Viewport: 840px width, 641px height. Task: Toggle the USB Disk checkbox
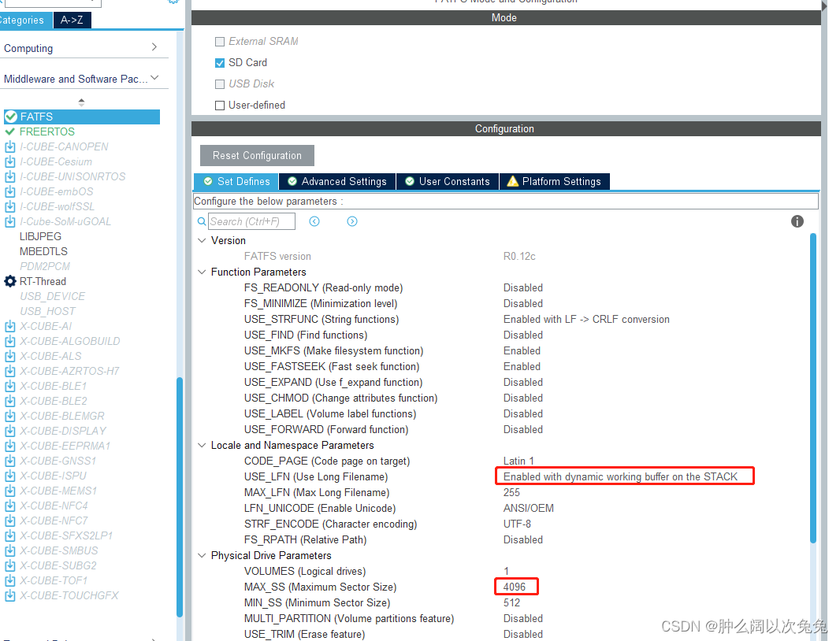220,84
